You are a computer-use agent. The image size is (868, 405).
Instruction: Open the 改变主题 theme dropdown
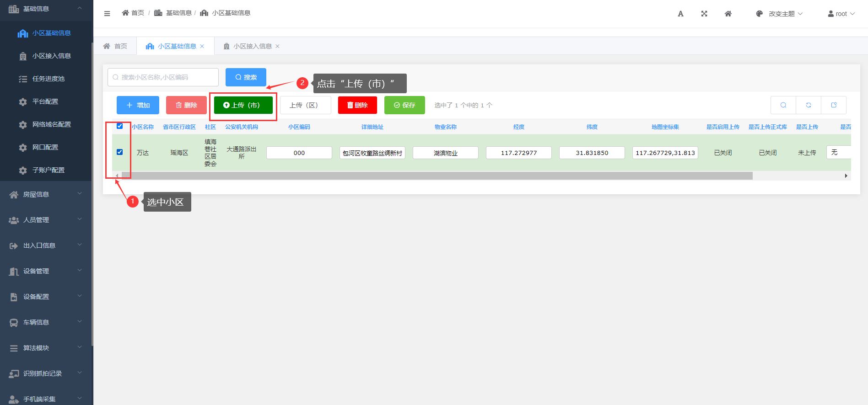[x=779, y=14]
